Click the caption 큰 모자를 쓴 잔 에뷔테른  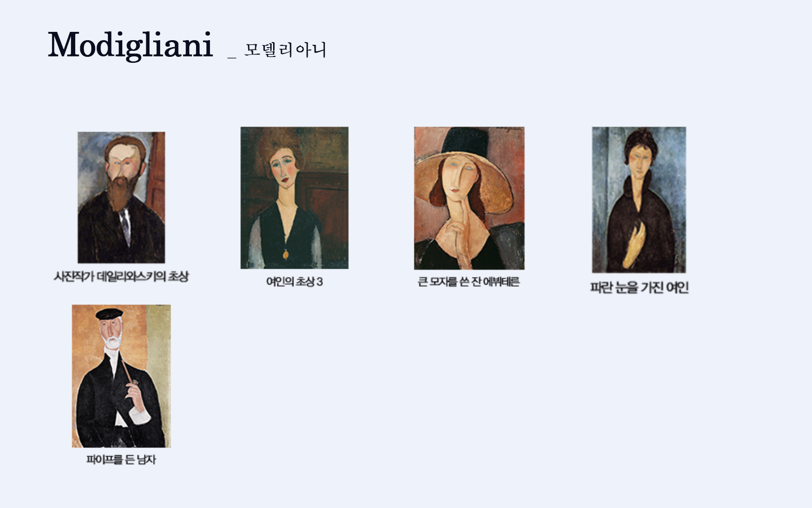point(469,282)
